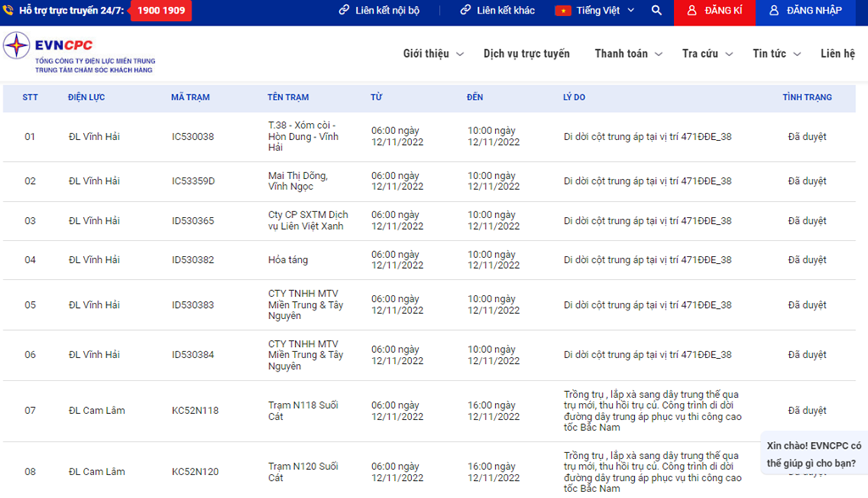Click the search magnifier icon
The height and width of the screenshot is (498, 868).
[657, 11]
